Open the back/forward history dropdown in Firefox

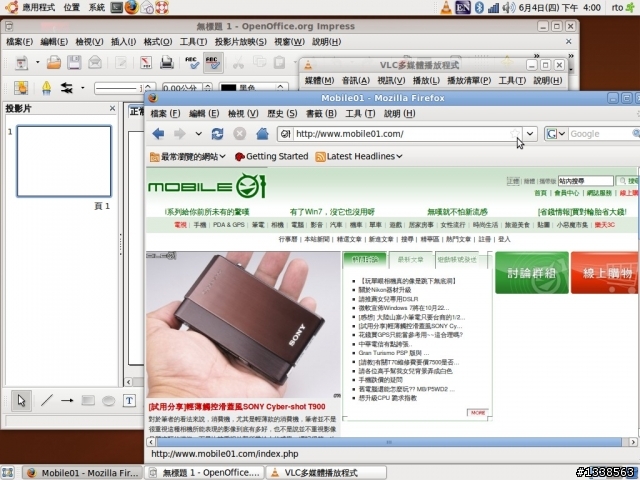click(x=198, y=134)
